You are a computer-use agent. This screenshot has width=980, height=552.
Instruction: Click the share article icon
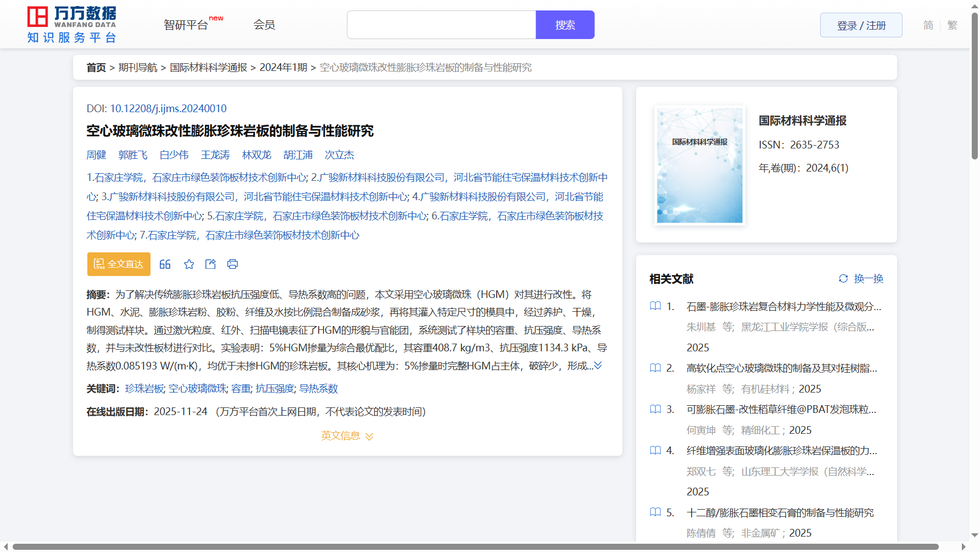click(x=210, y=264)
